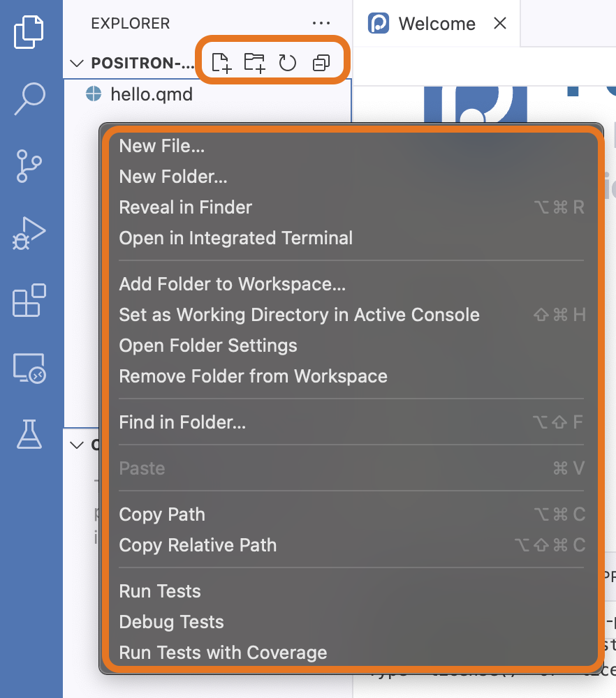Click the New File toolbar icon
This screenshot has width=616, height=698.
pyautogui.click(x=221, y=62)
